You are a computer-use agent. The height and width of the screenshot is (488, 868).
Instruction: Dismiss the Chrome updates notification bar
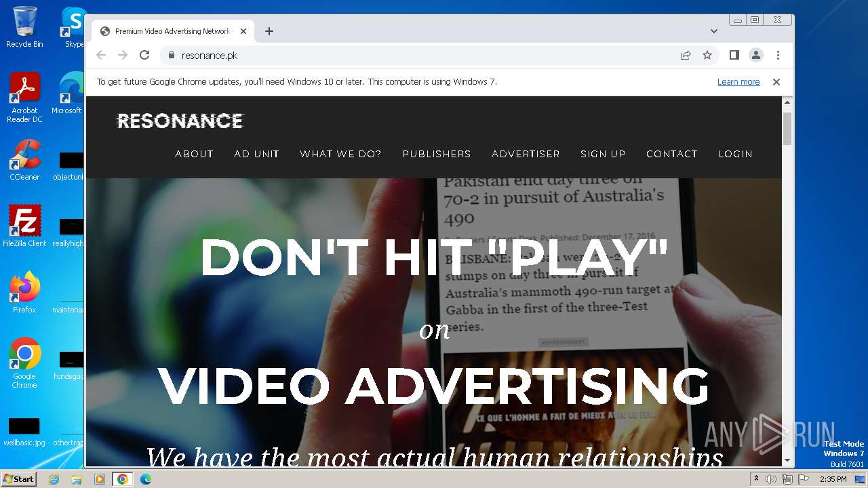point(776,82)
